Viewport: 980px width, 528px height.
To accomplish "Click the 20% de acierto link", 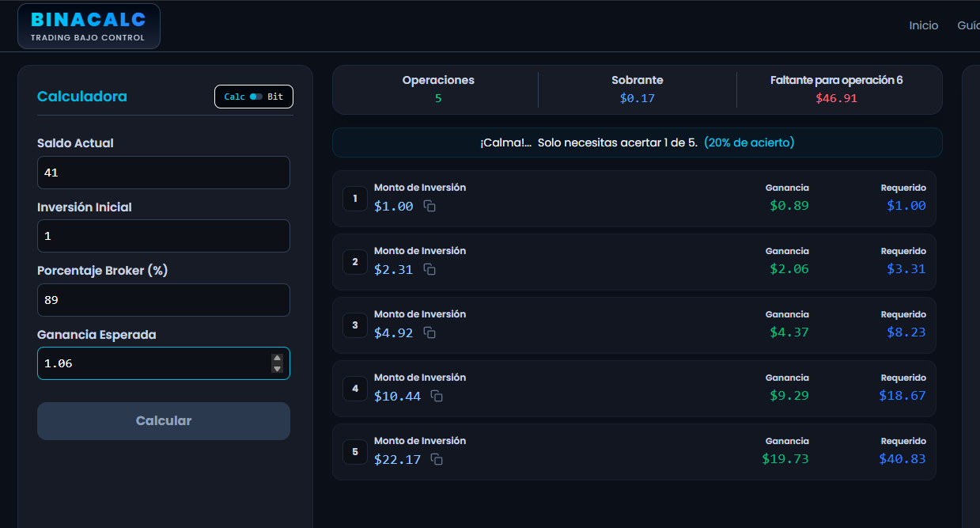I will coord(748,142).
